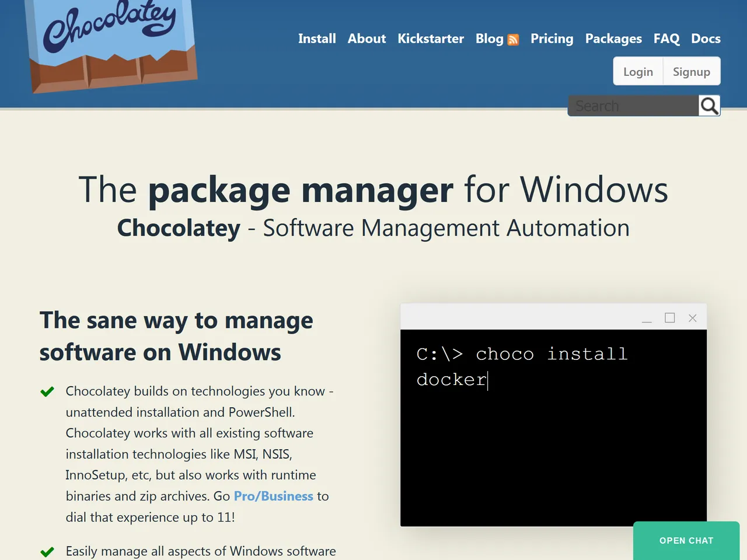Click the search magnifier icon

point(709,106)
